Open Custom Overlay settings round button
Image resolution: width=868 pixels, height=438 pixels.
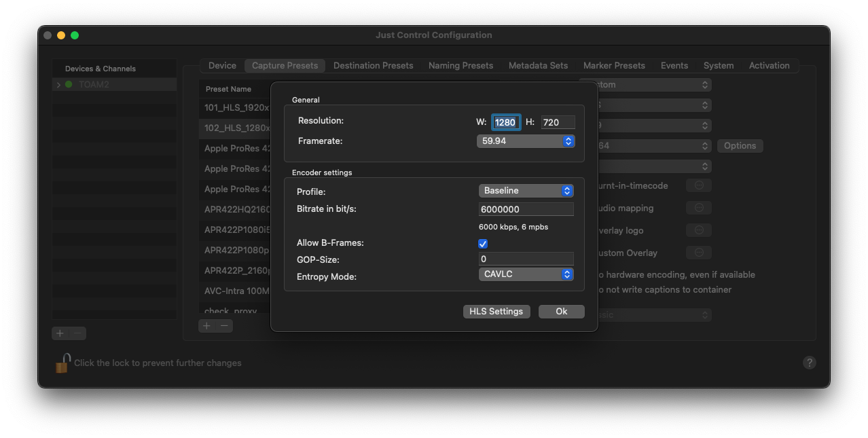tap(699, 253)
